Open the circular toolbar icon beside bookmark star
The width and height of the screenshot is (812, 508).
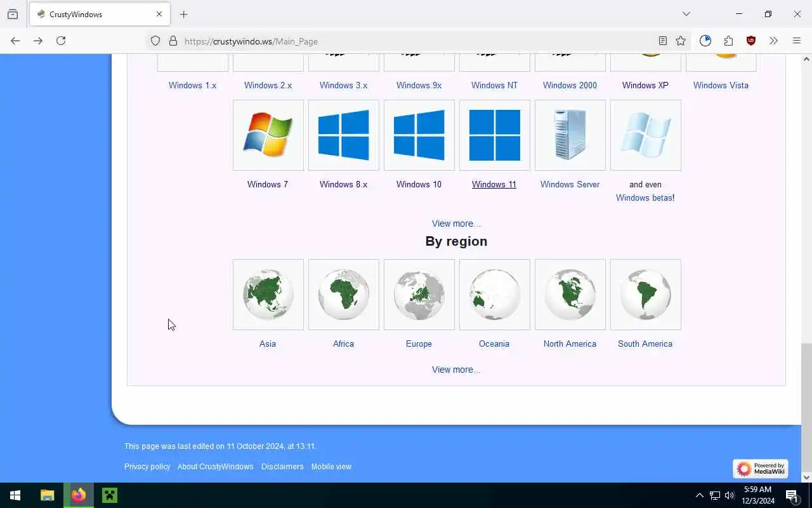[x=705, y=41]
